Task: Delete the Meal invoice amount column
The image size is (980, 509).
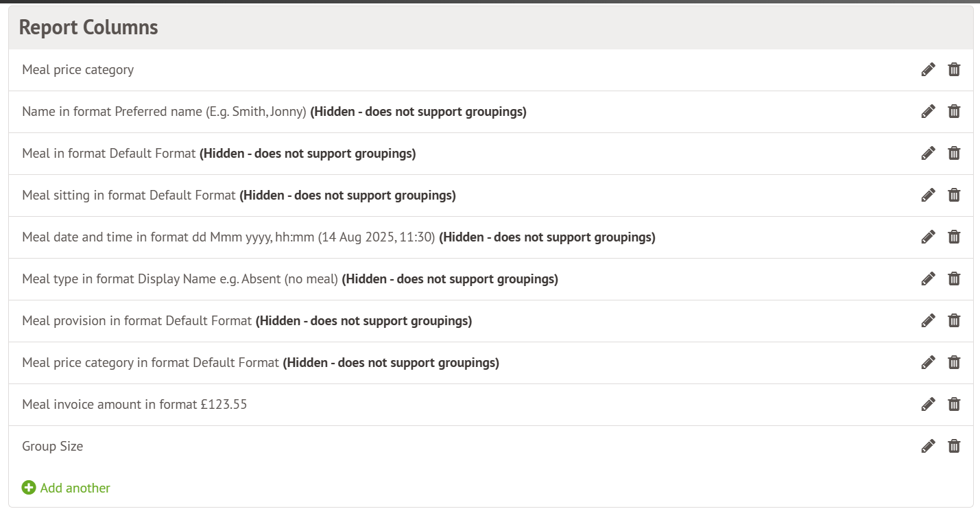Action: 954,404
